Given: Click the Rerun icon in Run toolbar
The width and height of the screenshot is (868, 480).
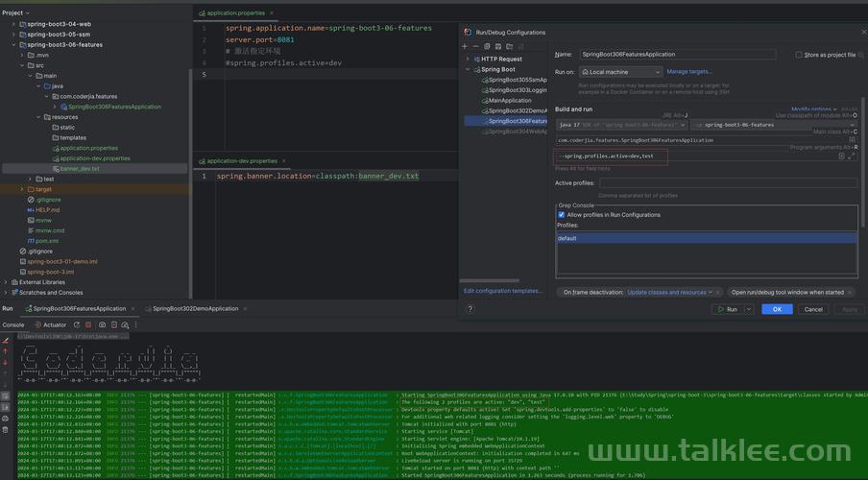Looking at the screenshot, I should 77,325.
